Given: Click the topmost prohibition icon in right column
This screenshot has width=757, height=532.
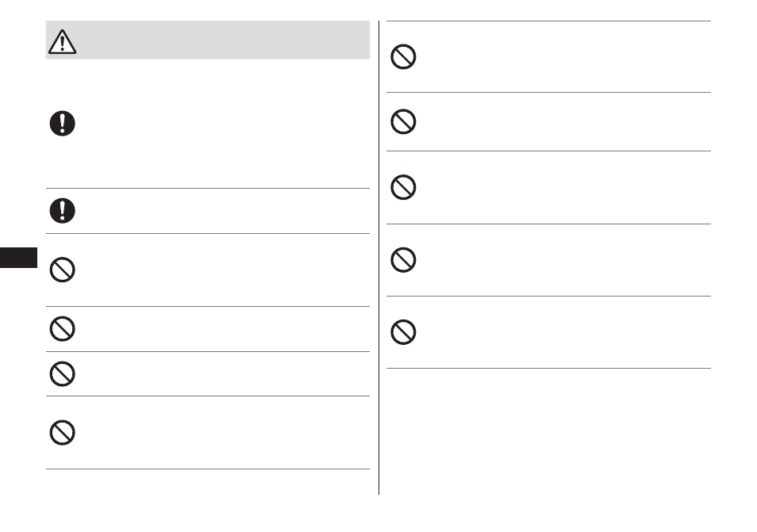Looking at the screenshot, I should pyautogui.click(x=403, y=57).
